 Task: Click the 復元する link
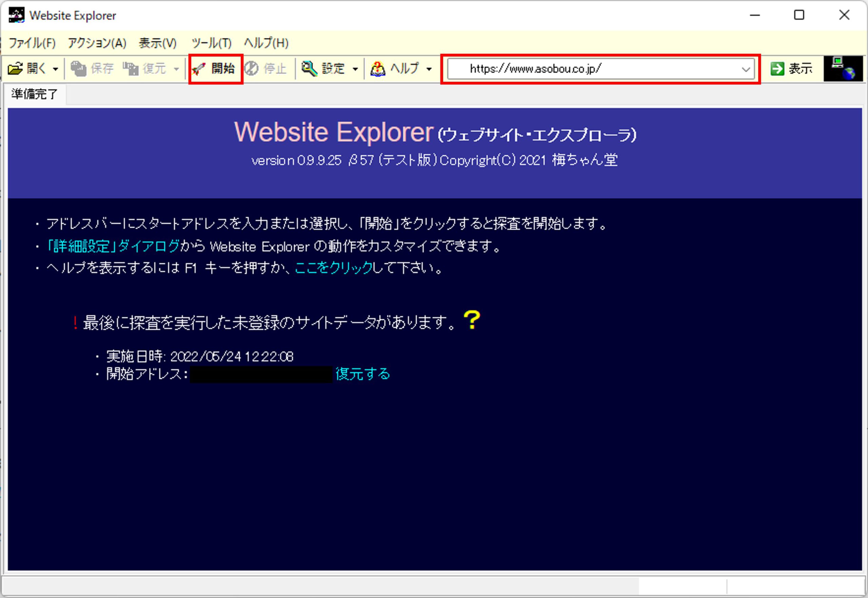click(362, 374)
